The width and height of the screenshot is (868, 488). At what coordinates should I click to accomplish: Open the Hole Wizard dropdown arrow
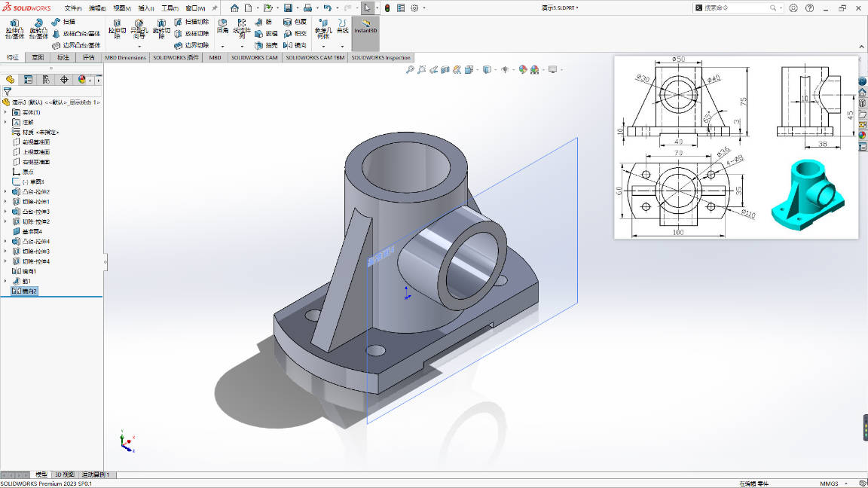click(139, 47)
